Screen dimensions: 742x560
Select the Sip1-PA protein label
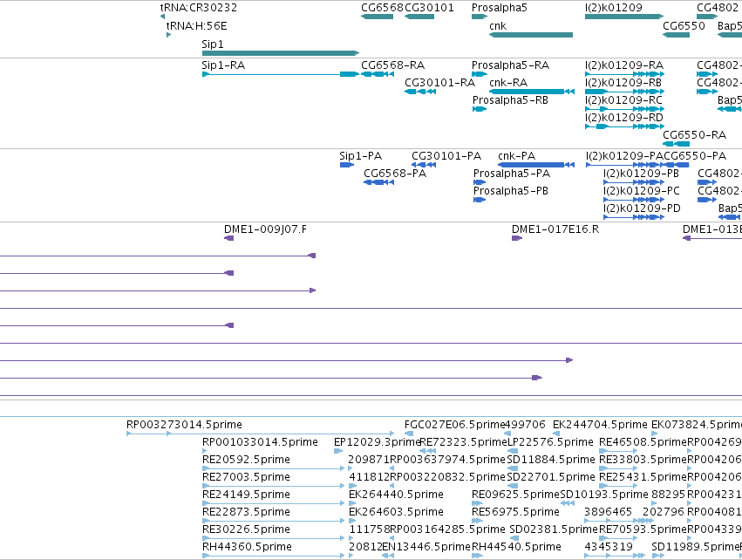point(360,156)
